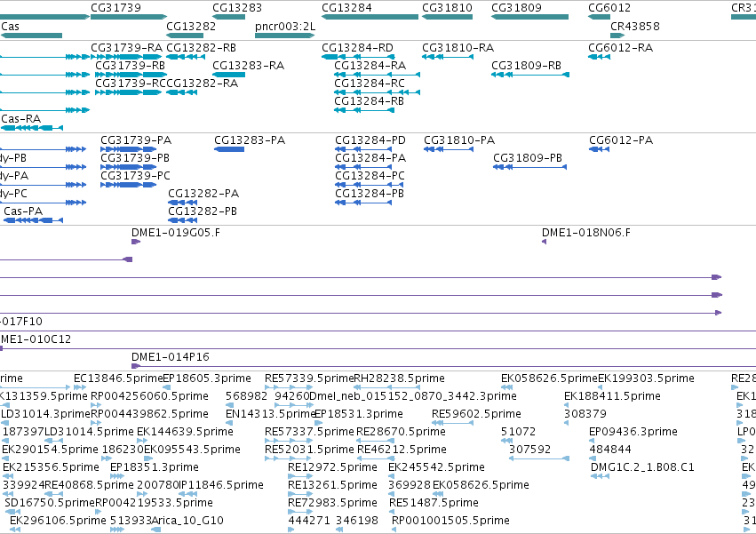Screen dimensions: 756x534
Task: Select protein CG31809-PB label
Action: tap(528, 158)
